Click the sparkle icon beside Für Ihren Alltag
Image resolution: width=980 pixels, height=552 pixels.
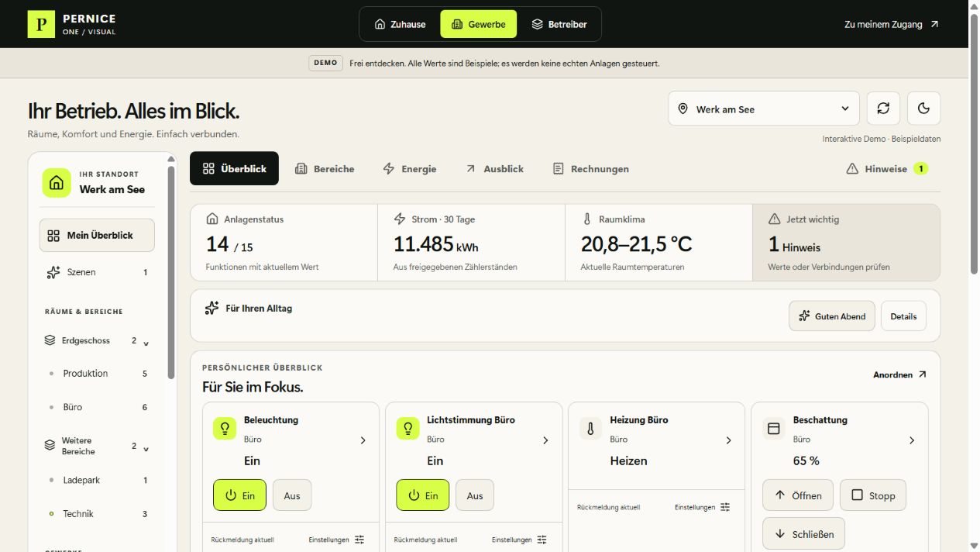click(211, 308)
